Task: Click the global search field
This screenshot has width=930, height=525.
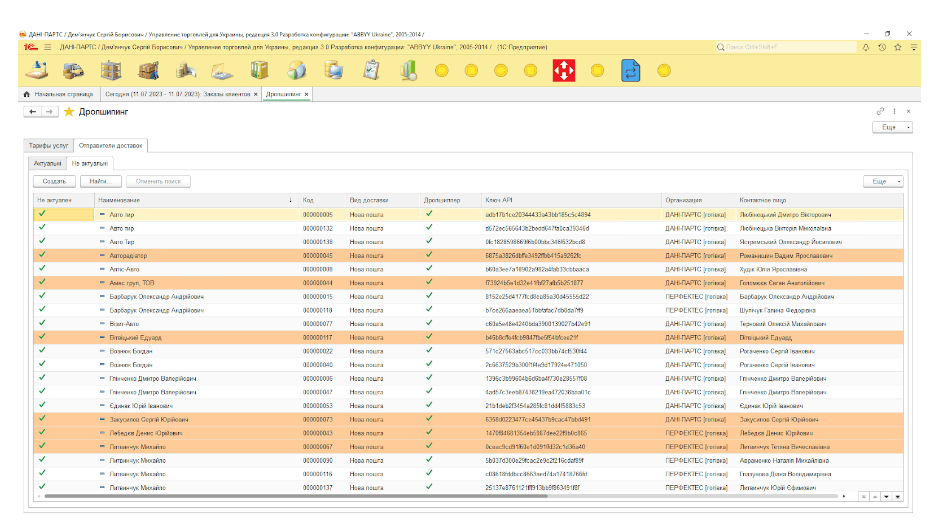Action: pos(785,47)
